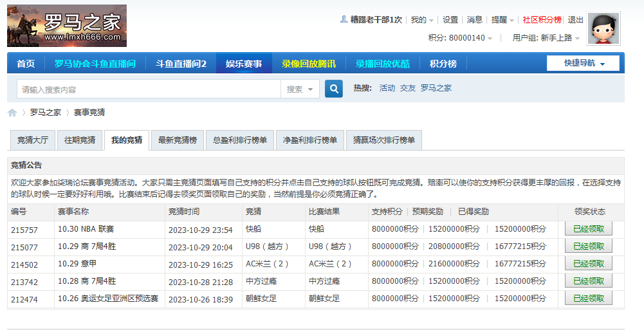Image resolution: width=644 pixels, height=334 pixels.
Task: Click the home icon in breadcrumb
Action: pyautogui.click(x=12, y=113)
